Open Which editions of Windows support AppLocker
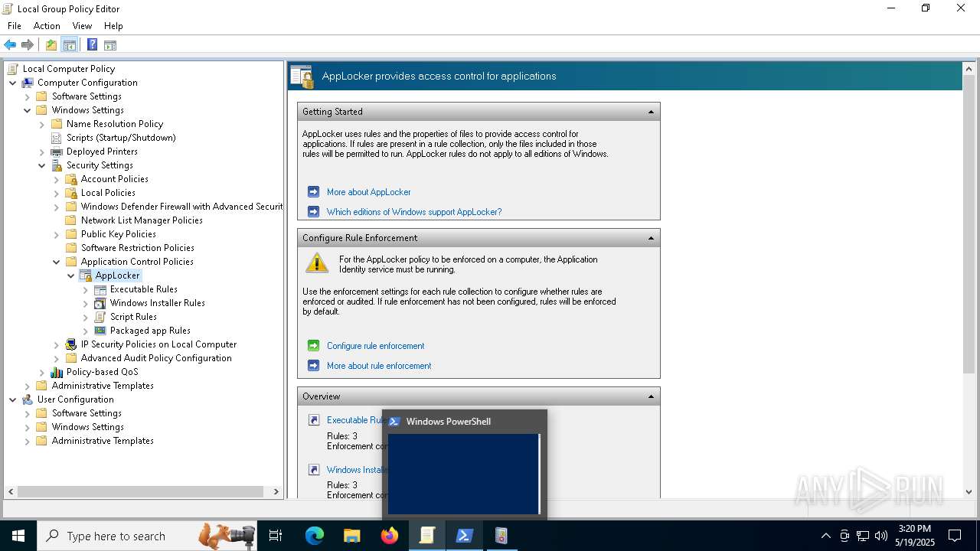Screen dimensions: 980x551 click(x=414, y=212)
